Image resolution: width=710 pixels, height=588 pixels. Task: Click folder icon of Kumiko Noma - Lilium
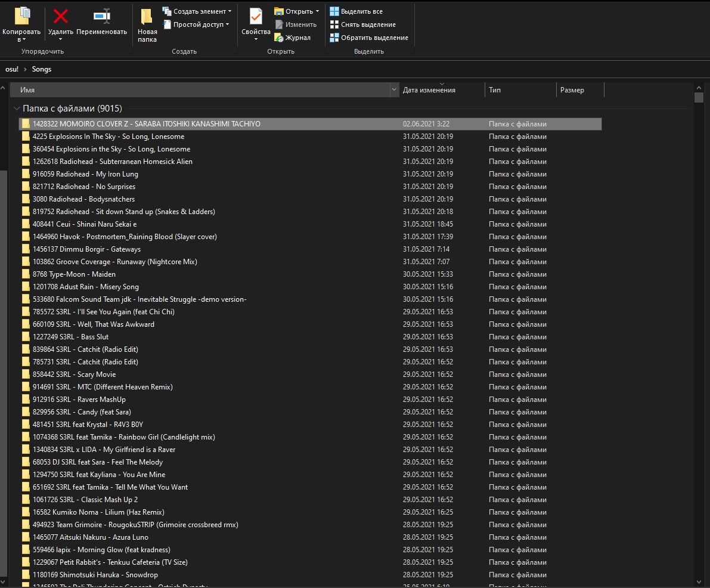(26, 512)
